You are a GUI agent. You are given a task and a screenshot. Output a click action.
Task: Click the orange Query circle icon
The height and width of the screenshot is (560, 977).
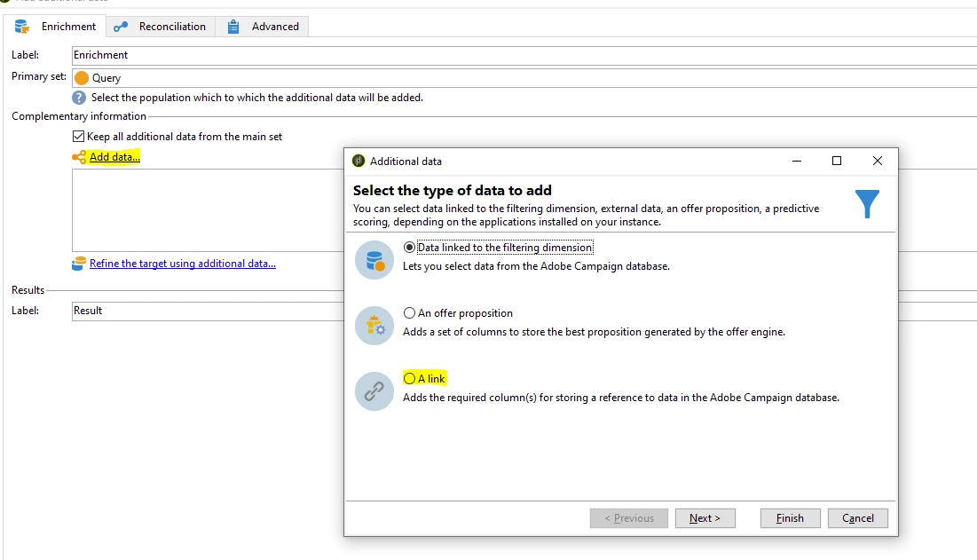click(81, 78)
